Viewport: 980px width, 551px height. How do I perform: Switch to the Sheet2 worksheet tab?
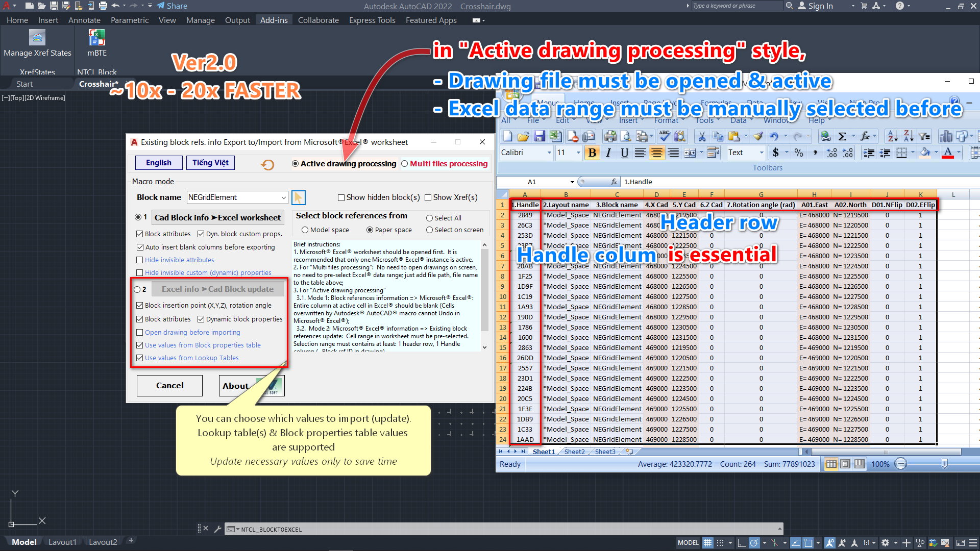pyautogui.click(x=574, y=452)
